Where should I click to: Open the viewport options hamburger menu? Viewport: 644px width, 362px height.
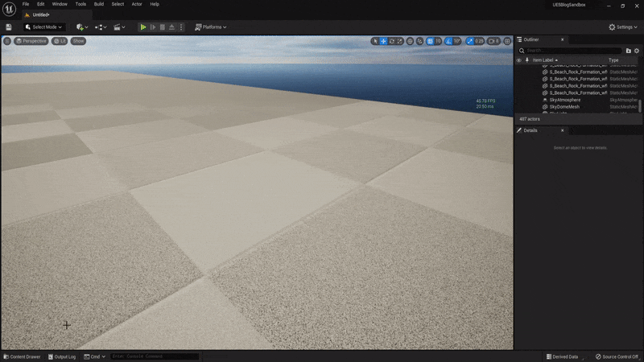[x=7, y=41]
